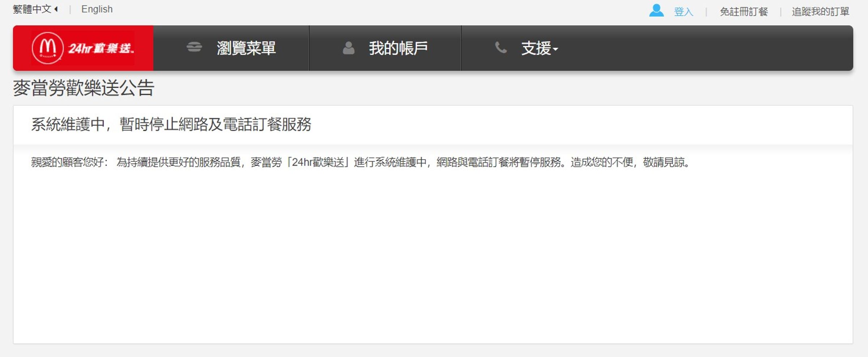Open 追蹤我的訂單 order tracking link
868x357 pixels.
click(x=821, y=12)
